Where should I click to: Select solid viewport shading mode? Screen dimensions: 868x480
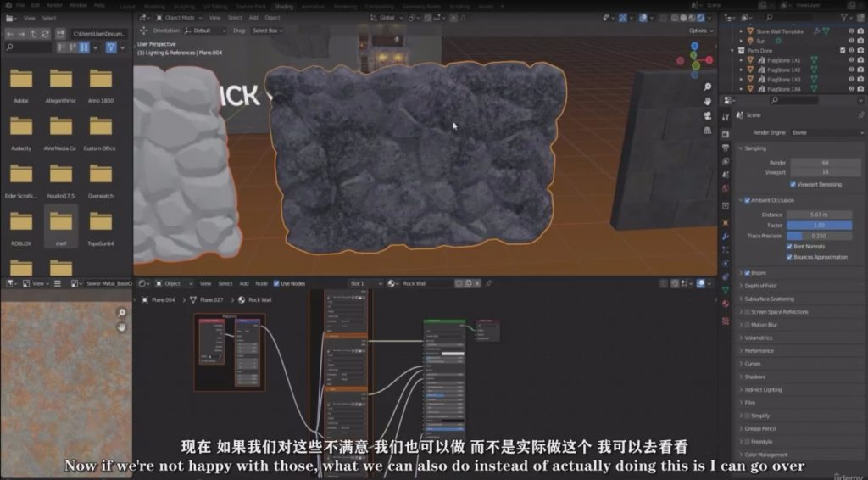coord(683,18)
